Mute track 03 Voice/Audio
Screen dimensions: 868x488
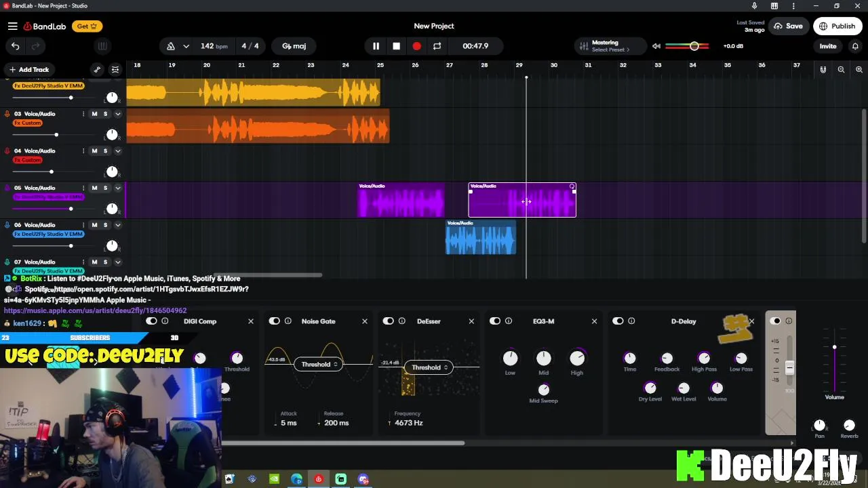pos(94,114)
